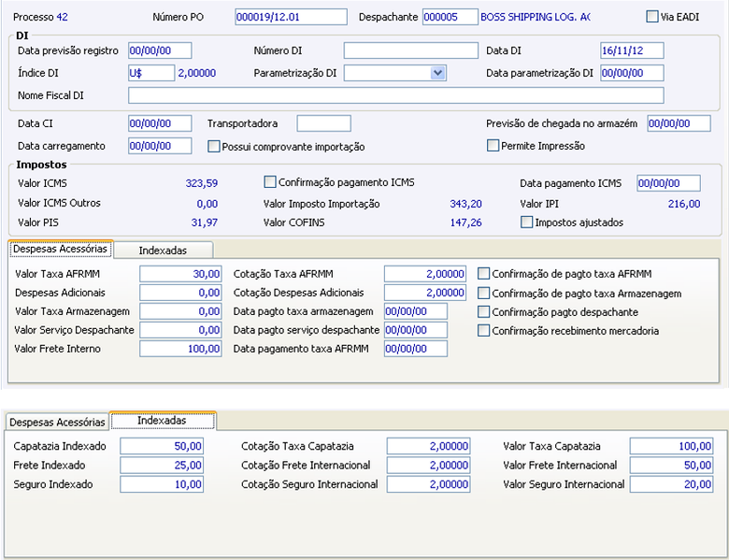
Task: Enable the Via EADI checkbox
Action: click(x=652, y=17)
